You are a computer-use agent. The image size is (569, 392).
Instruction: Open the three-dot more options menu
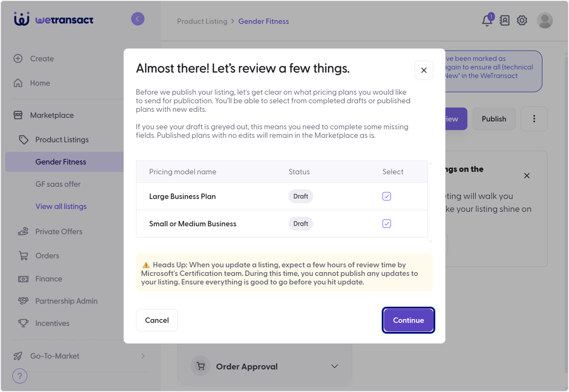tap(534, 119)
